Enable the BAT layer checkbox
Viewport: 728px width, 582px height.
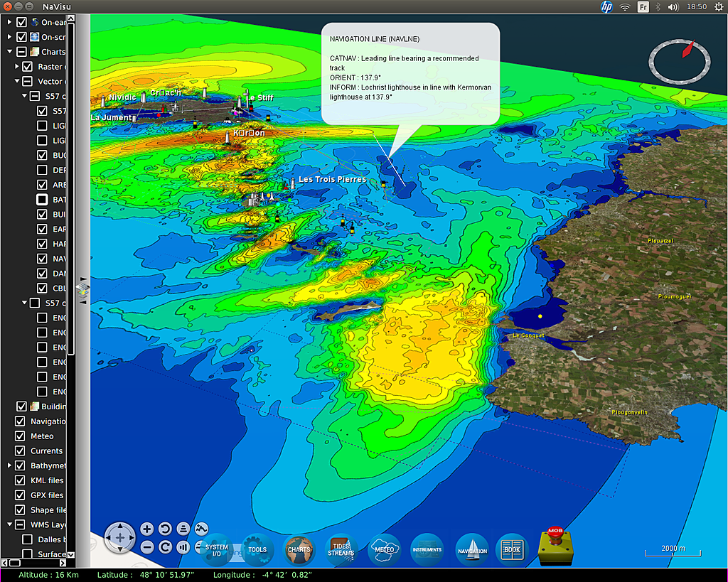point(42,200)
